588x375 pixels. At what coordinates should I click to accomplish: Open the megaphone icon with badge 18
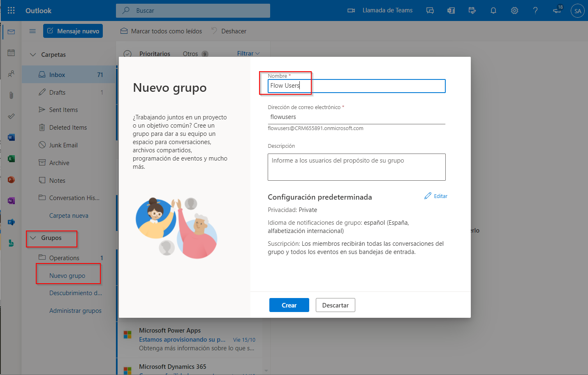pyautogui.click(x=558, y=10)
